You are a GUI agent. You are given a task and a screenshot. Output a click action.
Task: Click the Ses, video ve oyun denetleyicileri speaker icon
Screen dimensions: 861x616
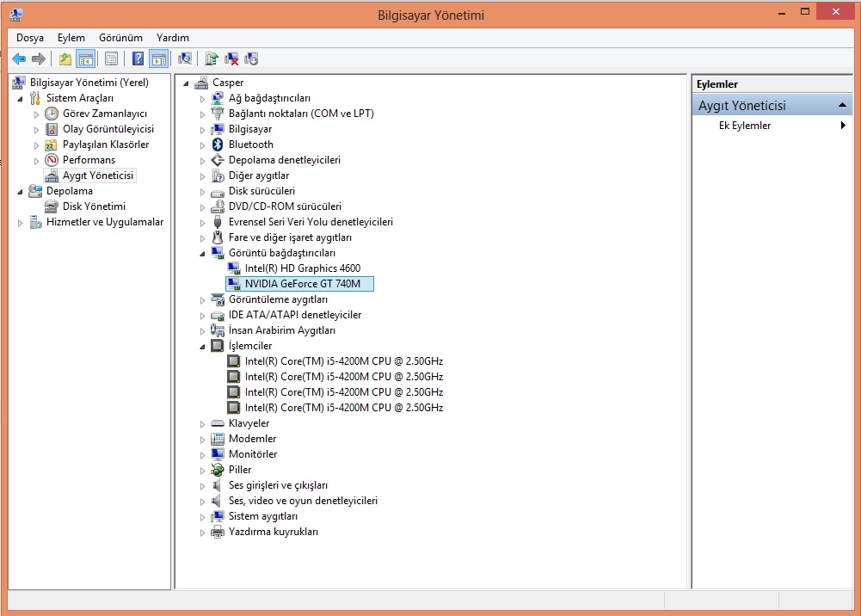[218, 501]
